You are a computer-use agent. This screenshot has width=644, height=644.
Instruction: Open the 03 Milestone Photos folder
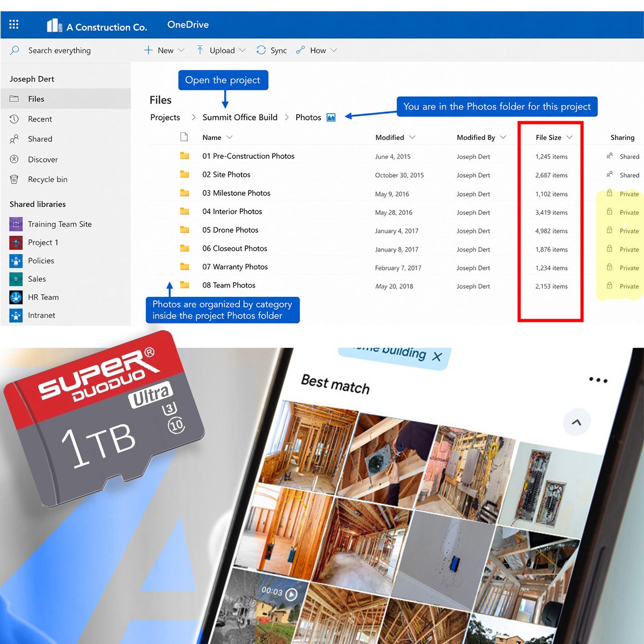tap(236, 193)
